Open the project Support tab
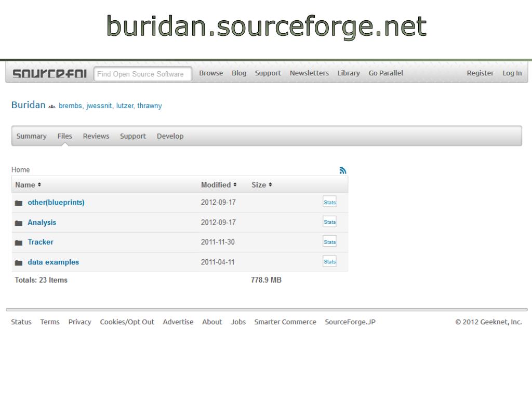This screenshot has width=532, height=399. tap(132, 136)
